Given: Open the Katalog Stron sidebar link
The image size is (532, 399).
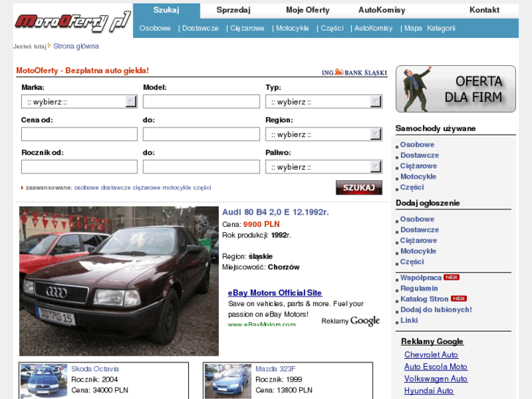Looking at the screenshot, I should [x=424, y=299].
